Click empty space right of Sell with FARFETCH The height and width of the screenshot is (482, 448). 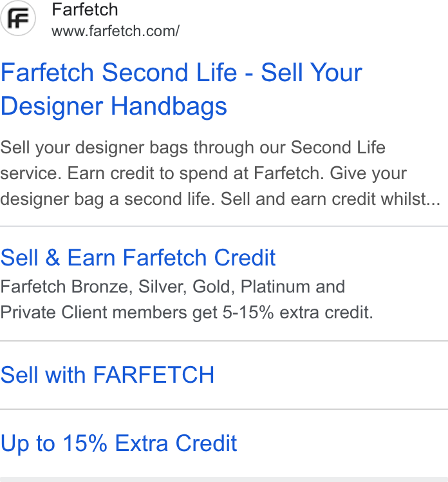pyautogui.click(x=331, y=375)
